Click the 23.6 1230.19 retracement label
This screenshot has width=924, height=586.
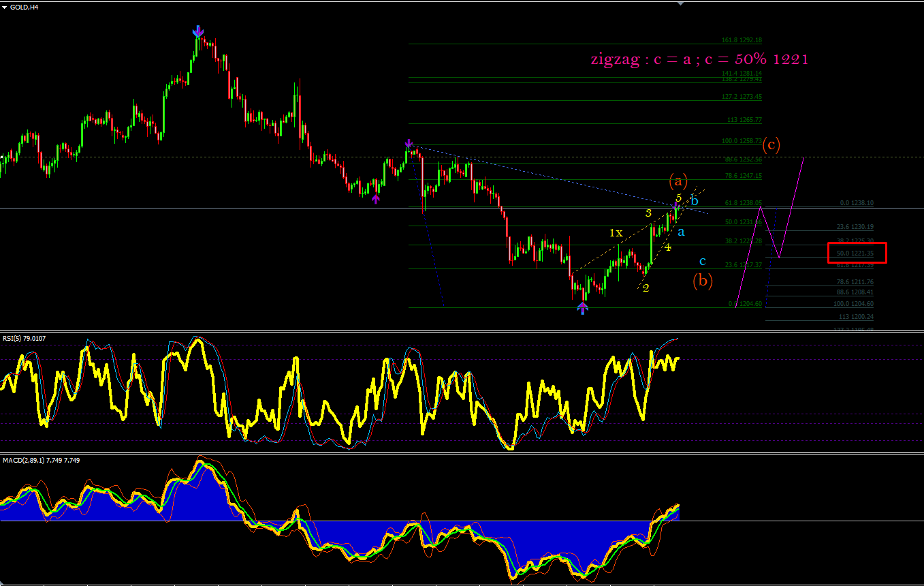pos(855,227)
